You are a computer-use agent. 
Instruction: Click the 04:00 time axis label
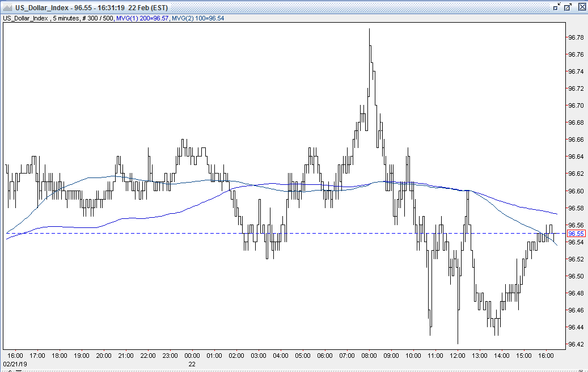(x=281, y=356)
